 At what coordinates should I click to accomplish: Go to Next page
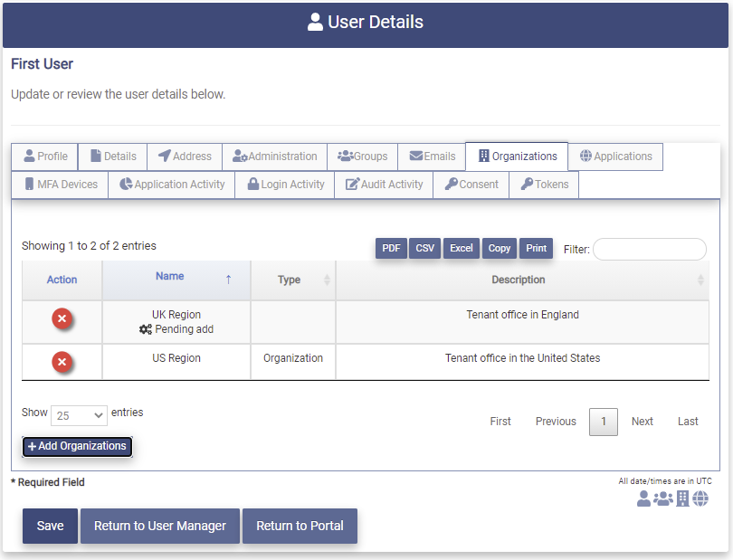[643, 422]
